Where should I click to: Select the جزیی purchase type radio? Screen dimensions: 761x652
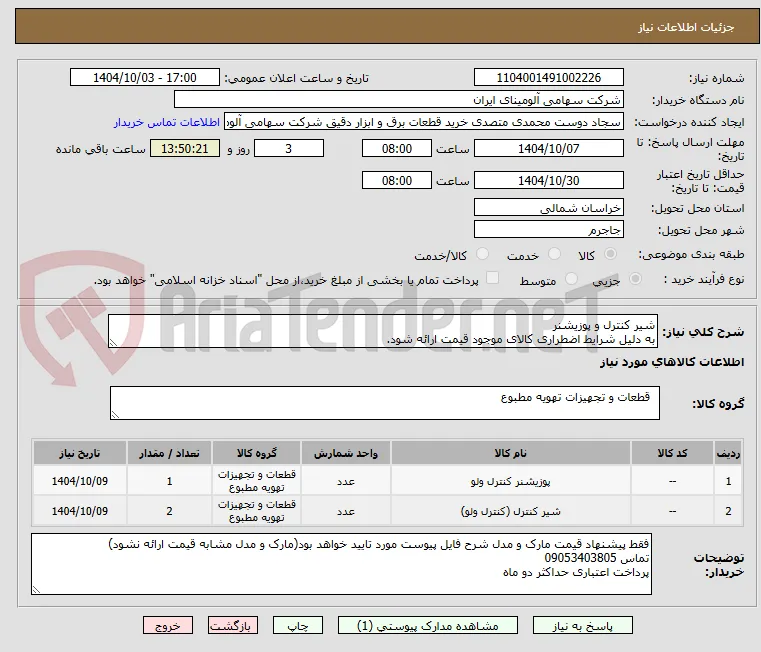click(635, 279)
